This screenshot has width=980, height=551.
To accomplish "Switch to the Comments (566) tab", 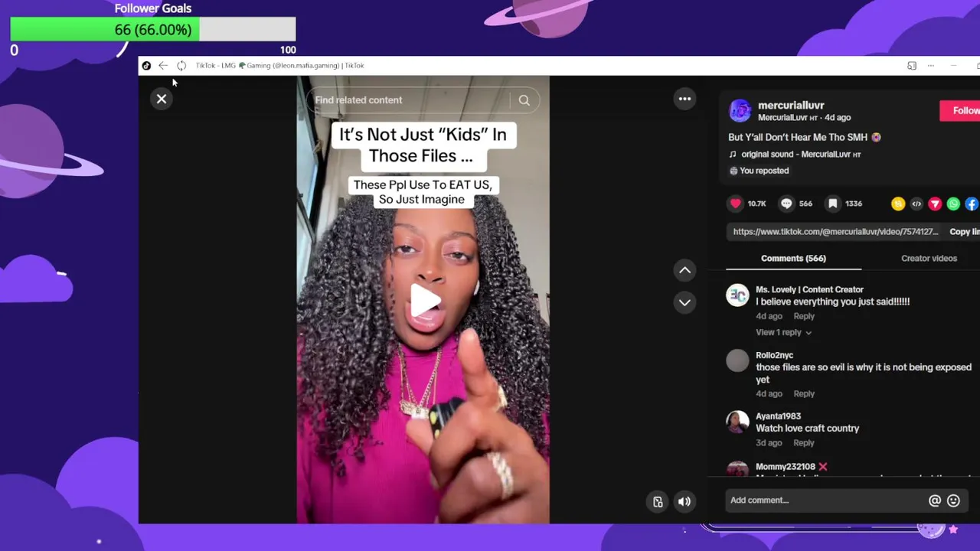I will [793, 259].
